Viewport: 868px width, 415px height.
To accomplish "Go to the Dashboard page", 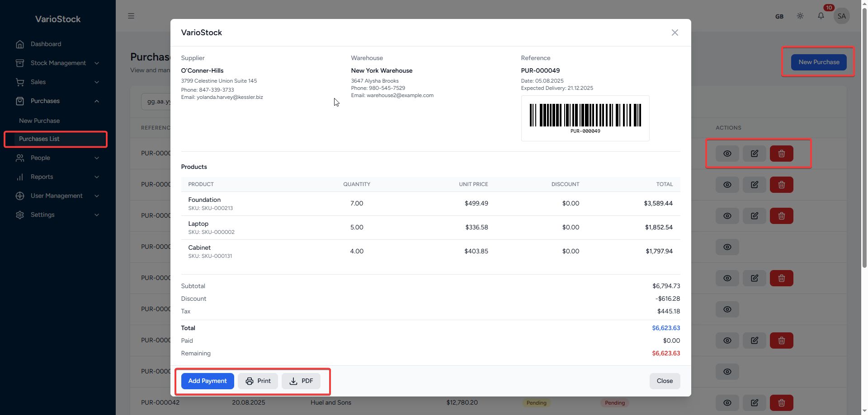I will 46,44.
